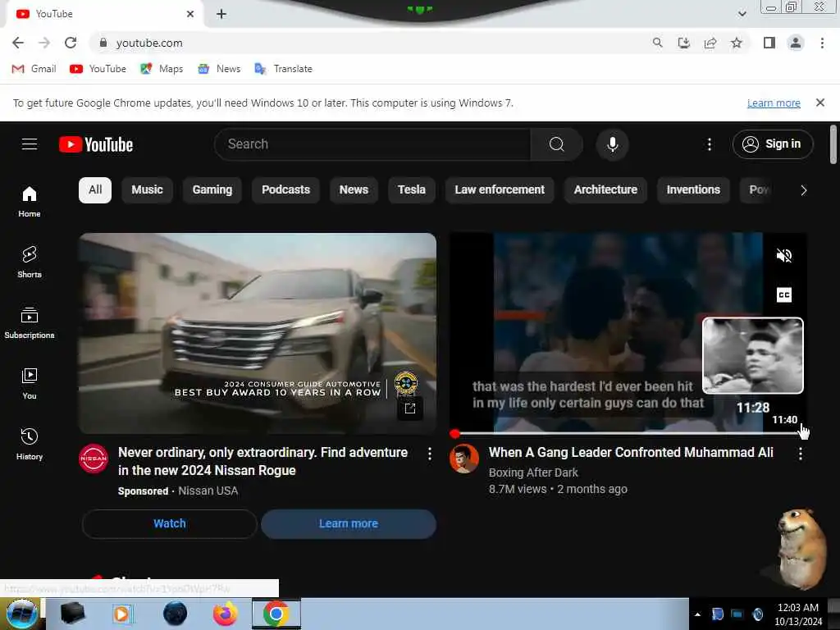
Task: Open Chrome three-dot menu
Action: pos(822,43)
